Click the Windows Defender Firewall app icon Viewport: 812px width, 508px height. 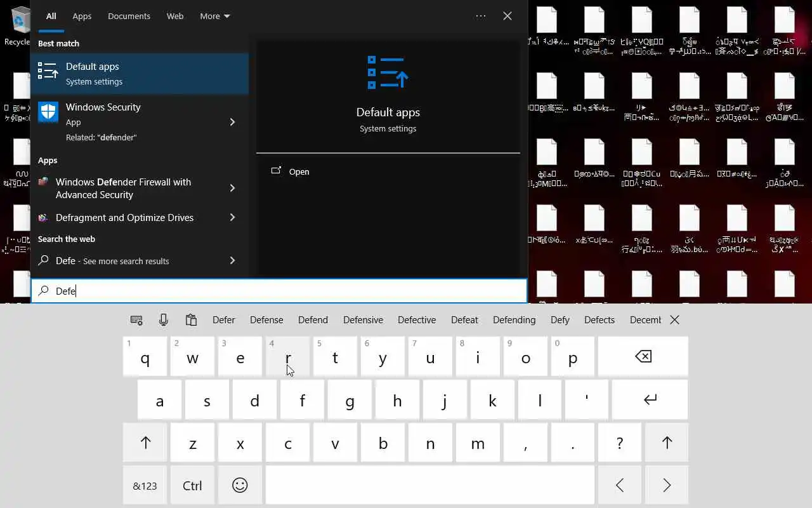click(43, 182)
